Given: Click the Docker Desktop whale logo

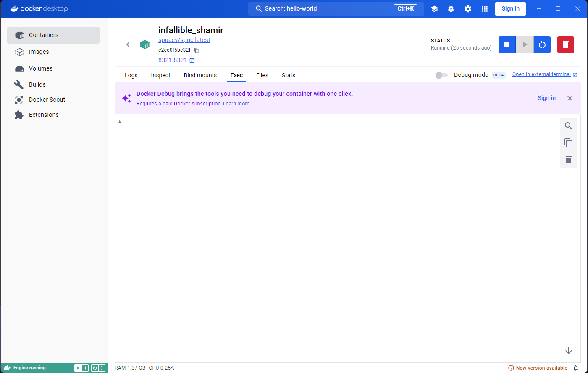Looking at the screenshot, I should 39,8.
